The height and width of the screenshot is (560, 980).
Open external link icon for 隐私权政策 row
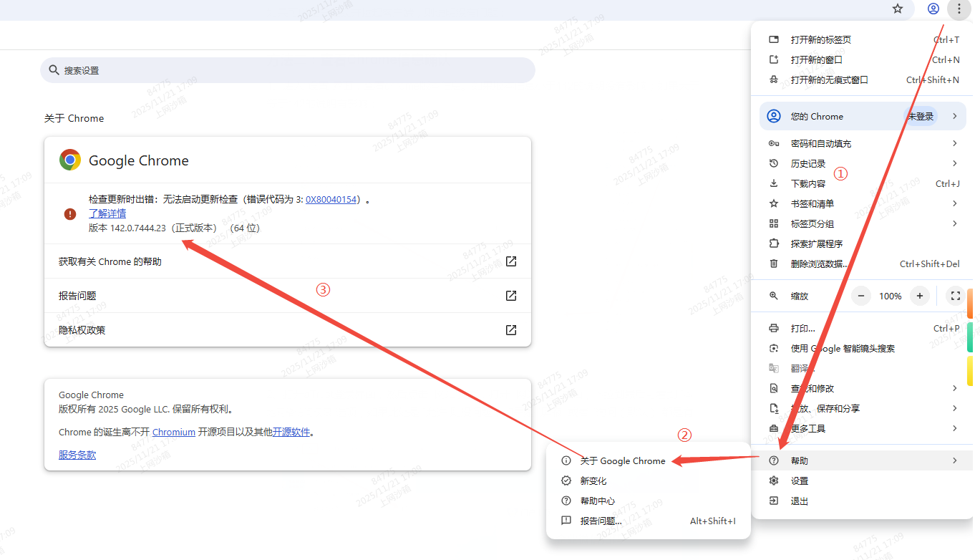(x=511, y=330)
